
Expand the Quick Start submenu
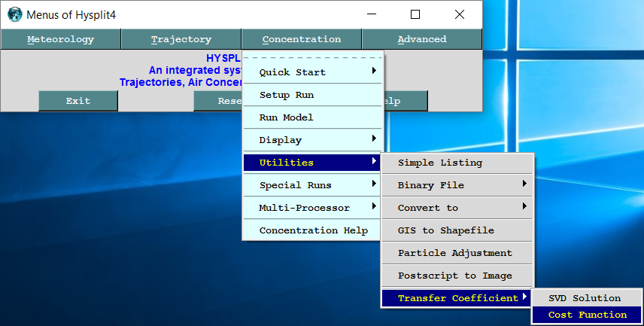click(x=312, y=72)
